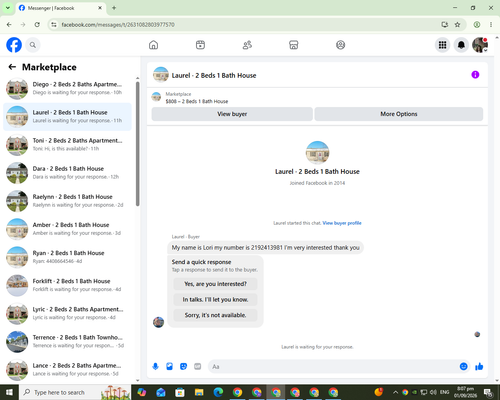This screenshot has width=500, height=400.
Task: Open the Lyric 2 Beds 2 Baths conversation
Action: click(67, 313)
